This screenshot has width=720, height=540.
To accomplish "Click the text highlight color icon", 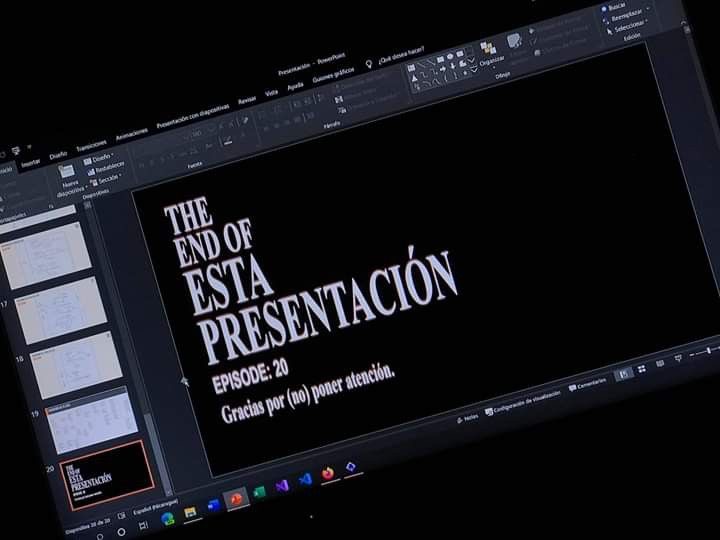I will (x=228, y=140).
